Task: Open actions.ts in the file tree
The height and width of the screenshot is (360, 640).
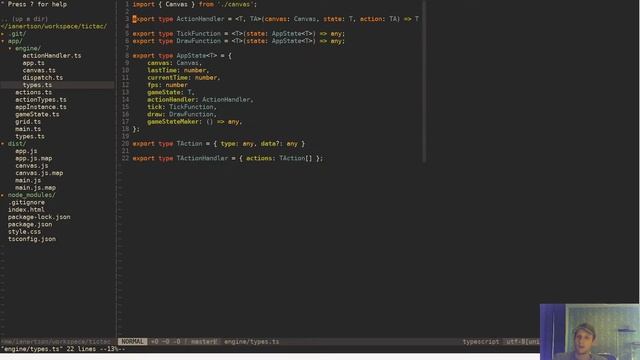Action: [x=33, y=93]
